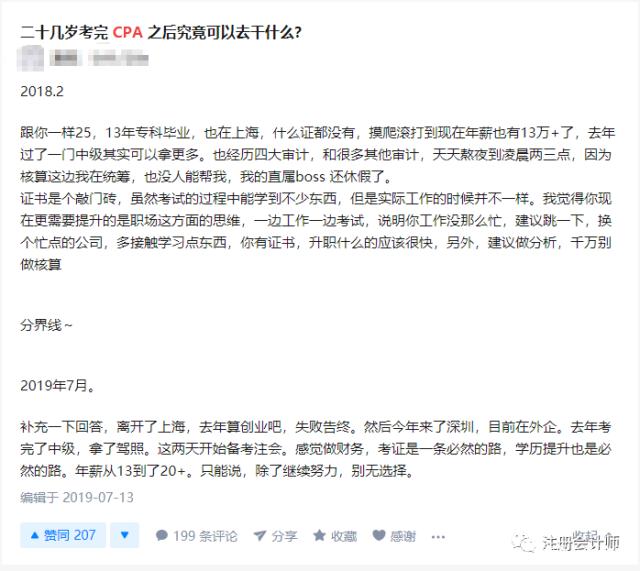Image resolution: width=640 pixels, height=571 pixels.
Task: Click the comment speech bubble icon
Action: coord(162,535)
